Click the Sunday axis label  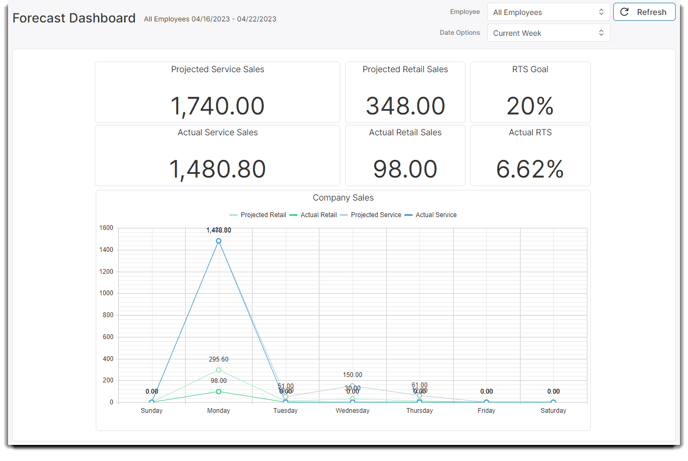pyautogui.click(x=151, y=411)
